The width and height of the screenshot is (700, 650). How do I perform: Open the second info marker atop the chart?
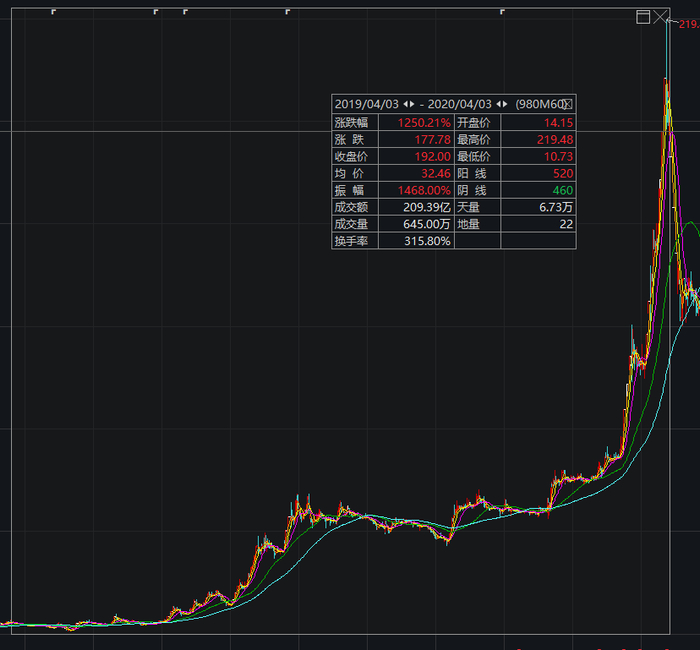point(155,12)
